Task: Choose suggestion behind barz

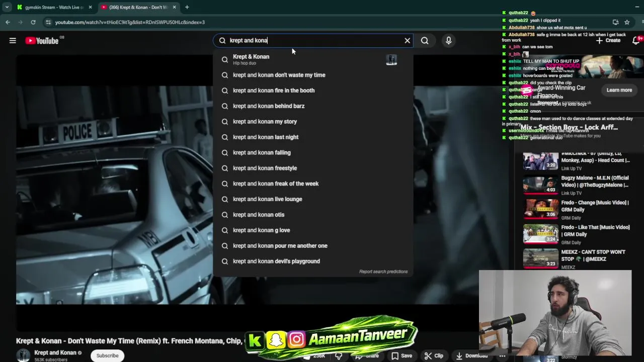Action: [312, 106]
